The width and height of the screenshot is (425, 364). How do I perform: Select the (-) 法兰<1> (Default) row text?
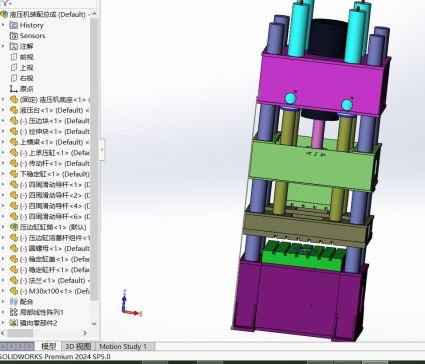[x=55, y=280]
